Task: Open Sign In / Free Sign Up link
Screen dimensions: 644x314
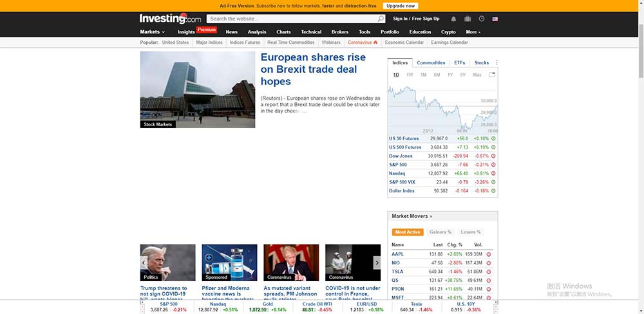Action: click(416, 19)
